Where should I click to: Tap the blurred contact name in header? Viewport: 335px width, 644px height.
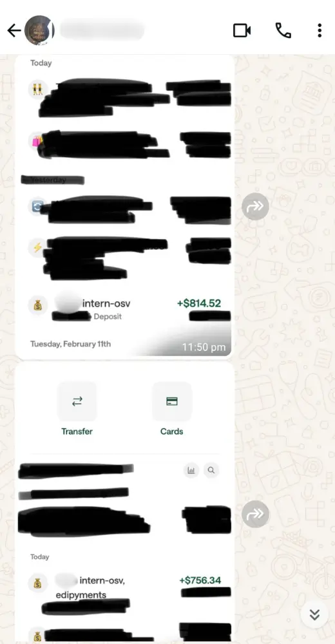tap(102, 30)
